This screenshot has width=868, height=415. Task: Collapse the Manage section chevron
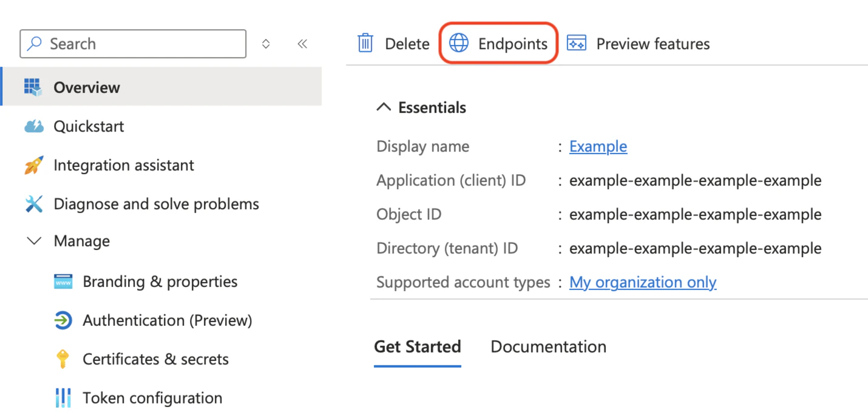34,241
